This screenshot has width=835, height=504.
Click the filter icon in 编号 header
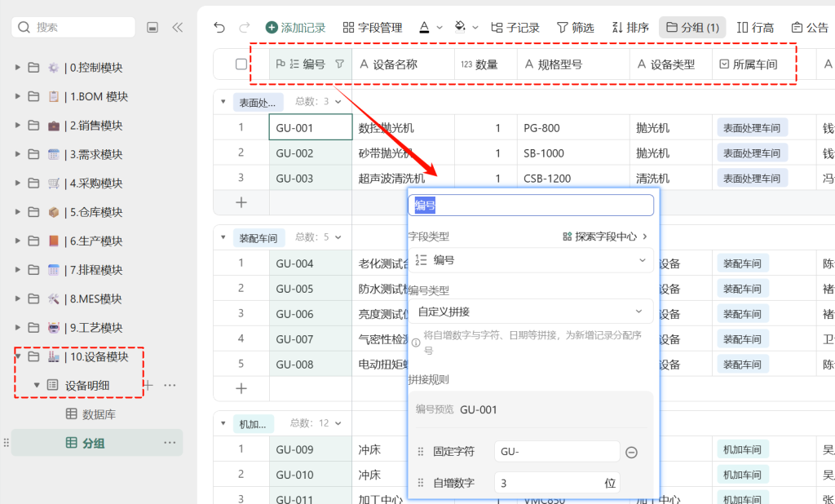[x=339, y=64]
